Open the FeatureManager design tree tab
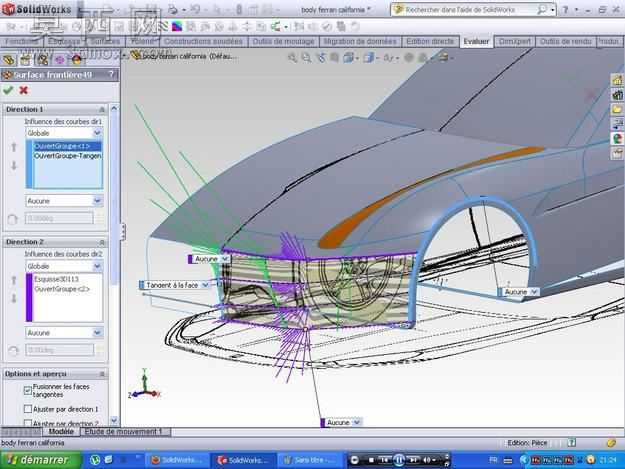 point(9,60)
